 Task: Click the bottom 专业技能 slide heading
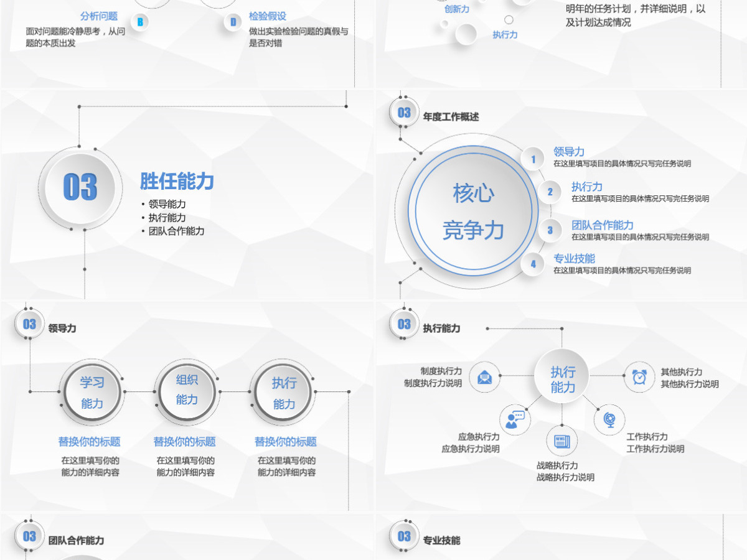pos(441,540)
